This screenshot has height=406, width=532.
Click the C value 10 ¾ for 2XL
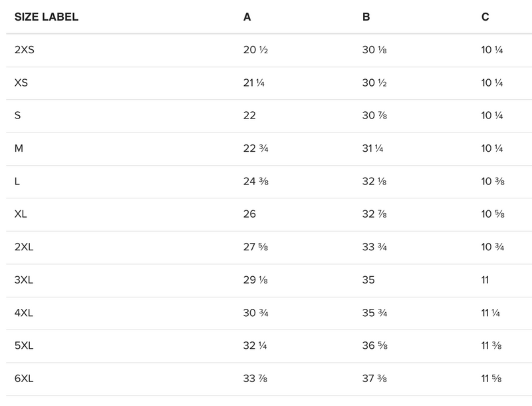492,247
